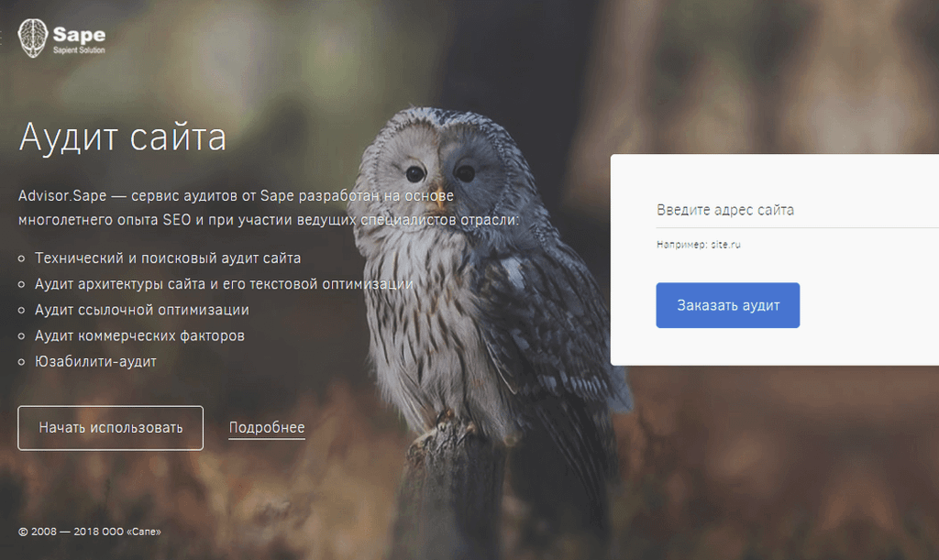Click the Sape wordmark text
This screenshot has height=560, width=939.
(78, 35)
